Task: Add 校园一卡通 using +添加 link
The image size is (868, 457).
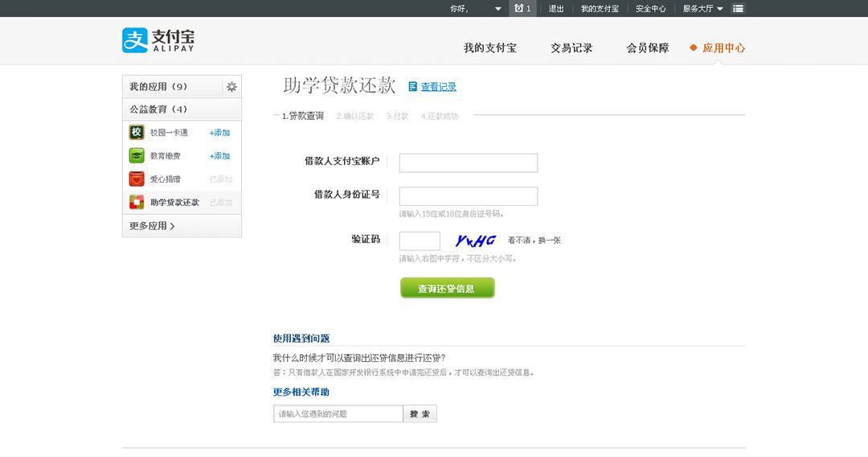Action: 219,133
